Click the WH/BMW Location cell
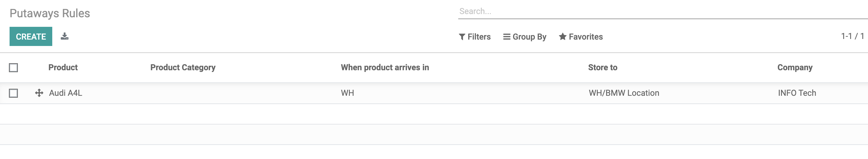The height and width of the screenshot is (159, 868). (x=624, y=93)
